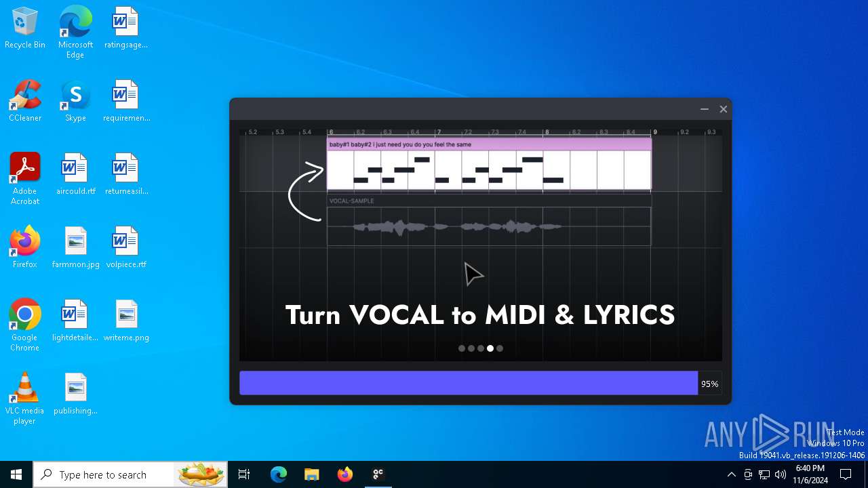
Task: Open the Recycle Bin desktop icon
Action: tap(25, 28)
